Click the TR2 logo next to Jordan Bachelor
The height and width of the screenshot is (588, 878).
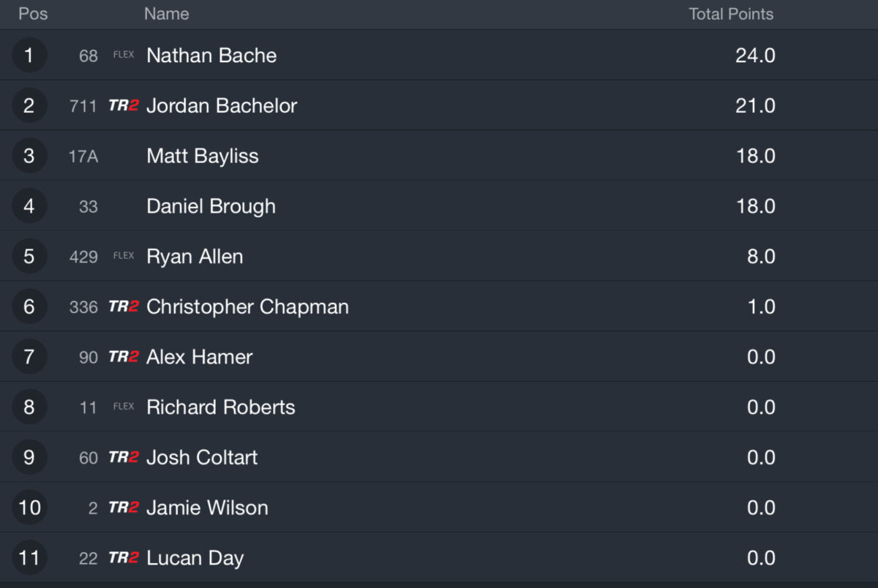pos(124,105)
